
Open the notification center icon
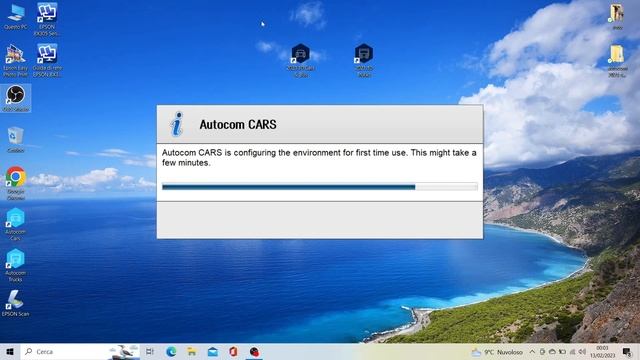pos(627,351)
